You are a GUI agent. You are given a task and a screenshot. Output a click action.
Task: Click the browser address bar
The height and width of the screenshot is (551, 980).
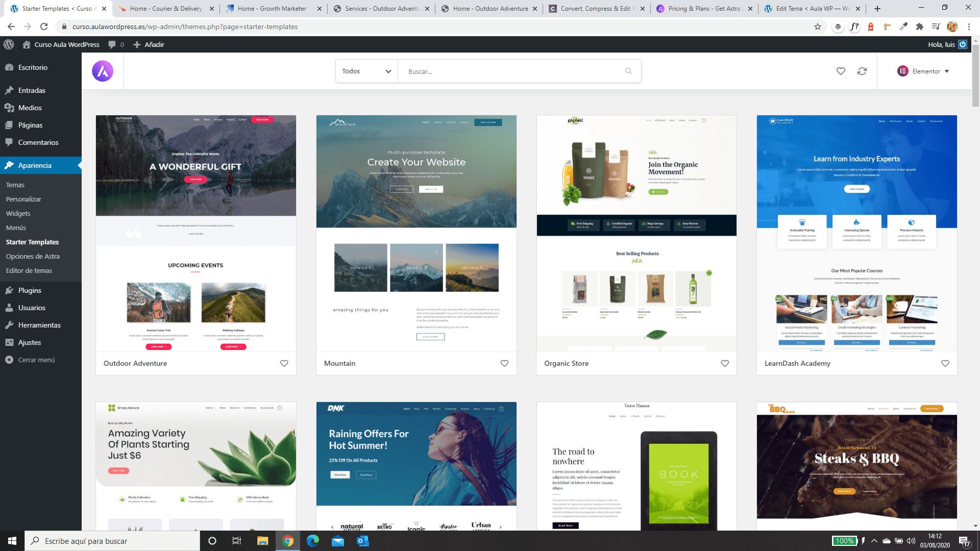[x=434, y=27]
